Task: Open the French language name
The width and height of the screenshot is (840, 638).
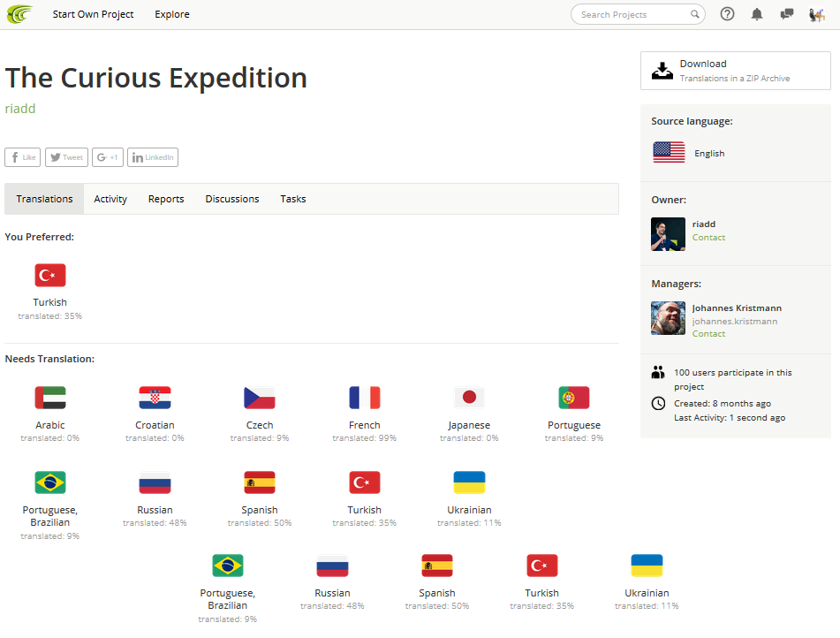Action: point(364,425)
